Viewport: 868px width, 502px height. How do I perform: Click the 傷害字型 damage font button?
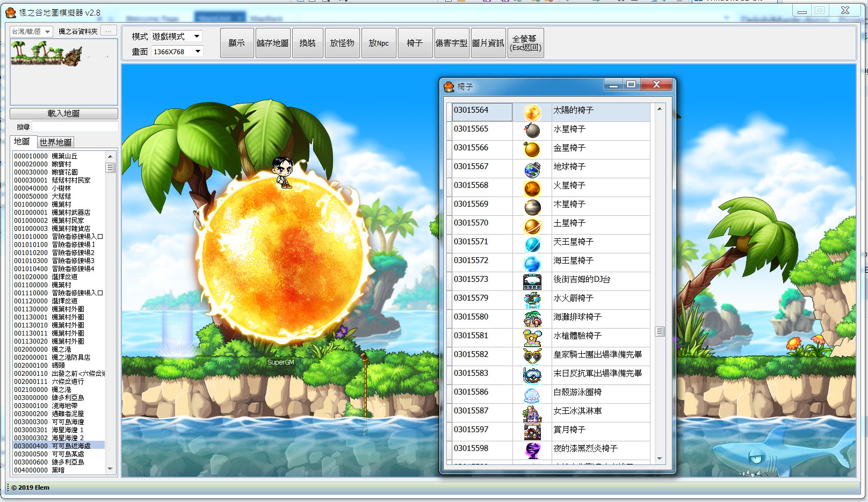click(x=452, y=43)
